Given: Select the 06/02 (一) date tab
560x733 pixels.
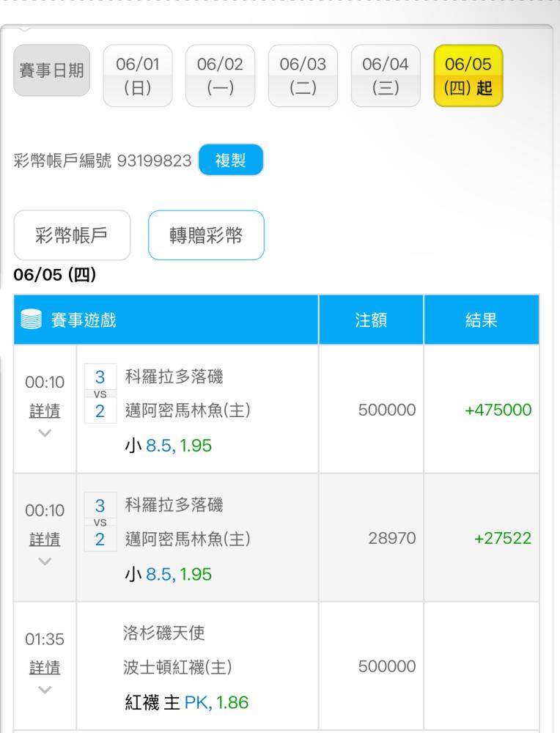Looking at the screenshot, I should tap(220, 75).
